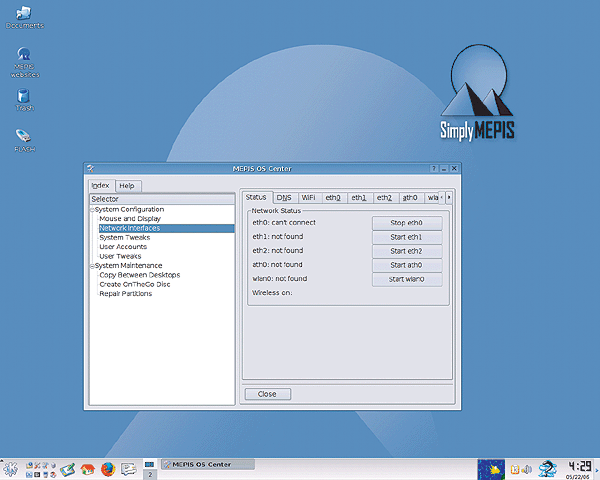
Task: Open the eth0 tab
Action: (333, 198)
